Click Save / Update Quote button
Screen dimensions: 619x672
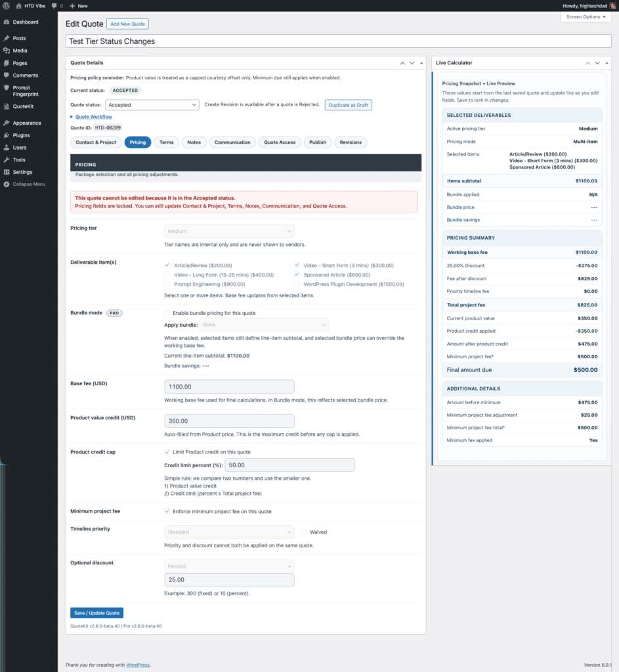pos(97,613)
